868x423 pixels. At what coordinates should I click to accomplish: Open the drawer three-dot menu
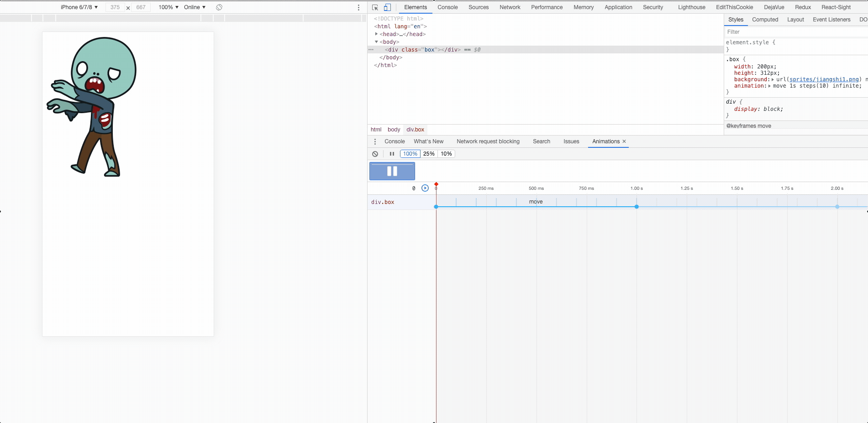(x=375, y=141)
